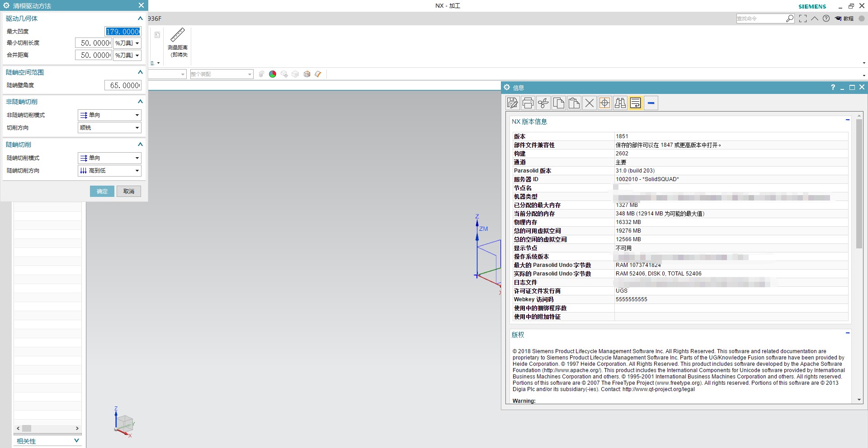Click 取消 to cancel the dialog
The height and width of the screenshot is (448, 868).
[129, 191]
